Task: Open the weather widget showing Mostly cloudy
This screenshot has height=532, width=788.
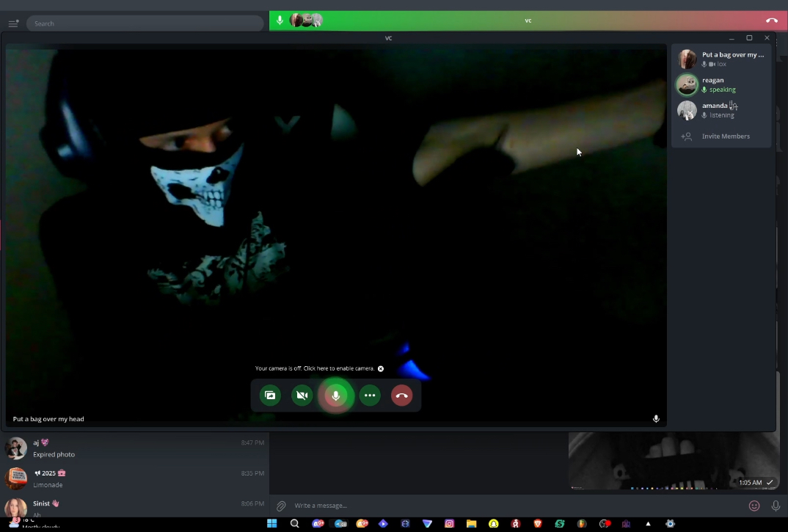Action: (x=34, y=523)
